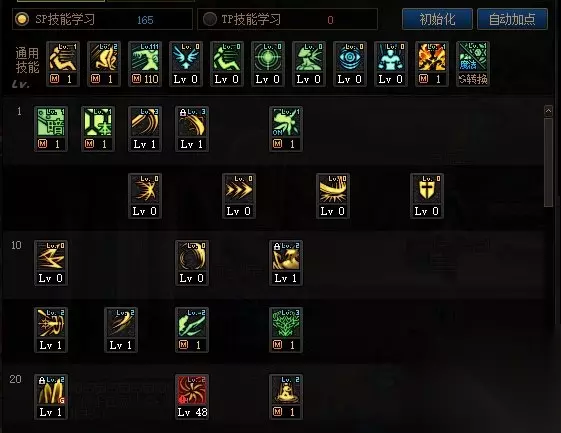Viewport: 561px width, 433px height.
Task: Select the TP技能学习 radio button
Action: pyautogui.click(x=210, y=19)
